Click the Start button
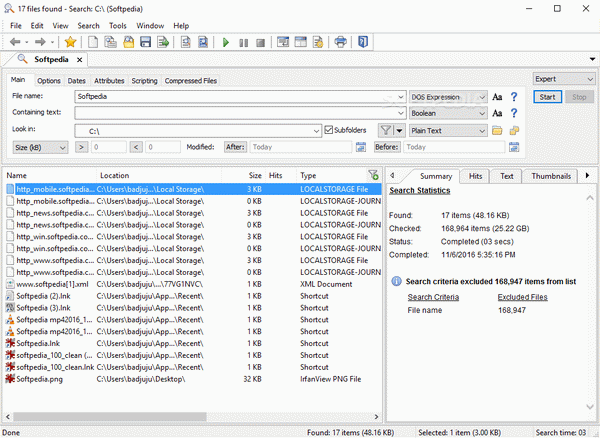 click(548, 97)
